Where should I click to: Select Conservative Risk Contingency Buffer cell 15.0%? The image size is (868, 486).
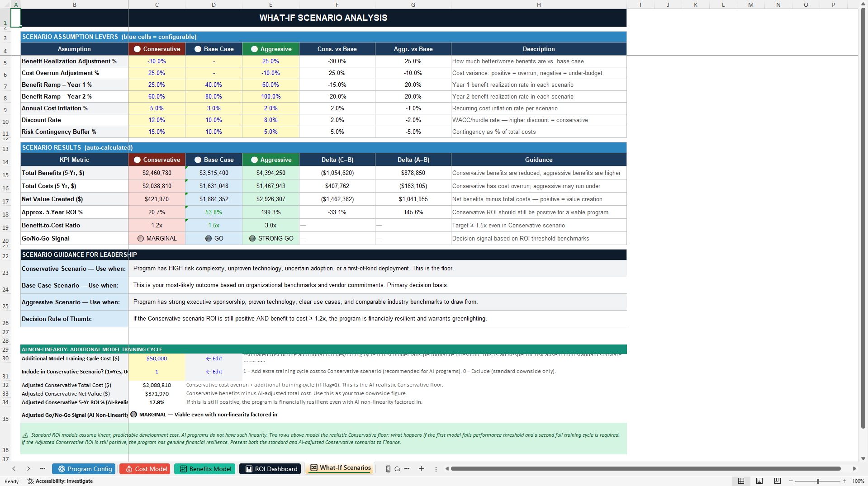[x=157, y=132]
